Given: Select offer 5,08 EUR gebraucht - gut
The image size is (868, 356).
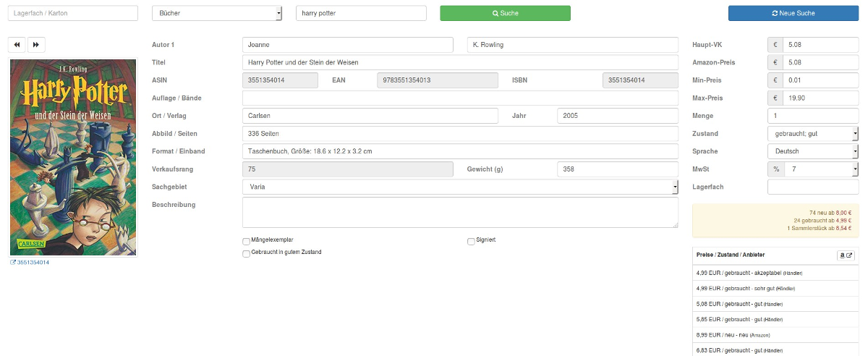Looking at the screenshot, I should click(775, 304).
